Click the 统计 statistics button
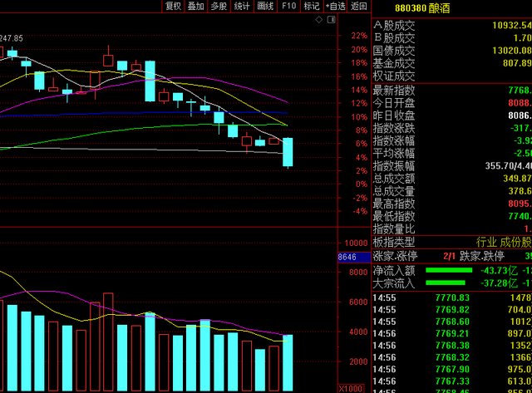 tap(241, 6)
